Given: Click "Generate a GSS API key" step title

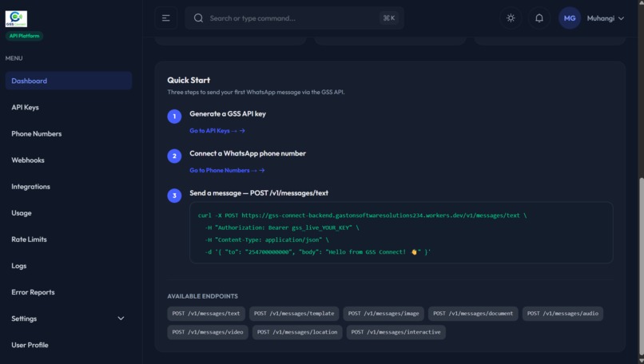Looking at the screenshot, I should point(228,113).
